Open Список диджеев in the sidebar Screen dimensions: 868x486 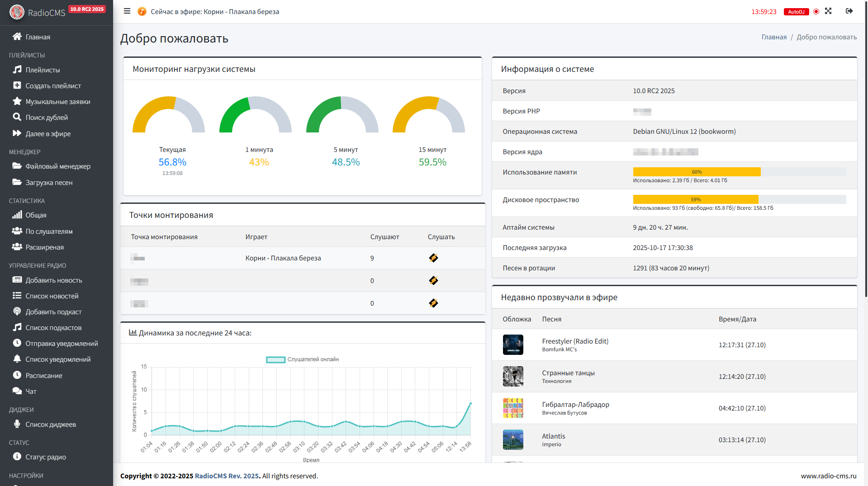point(51,425)
